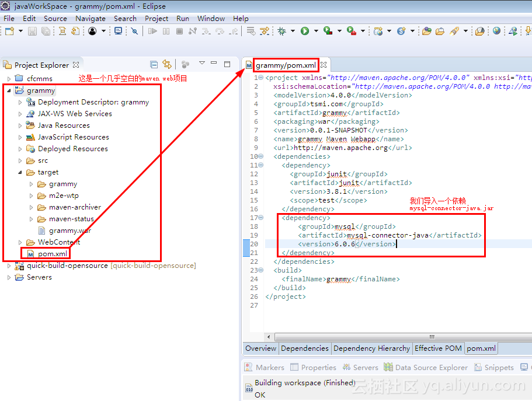Viewport: 532px width, 401px height.
Task: Minimize the Project Explorer panel
Action: coord(214,63)
